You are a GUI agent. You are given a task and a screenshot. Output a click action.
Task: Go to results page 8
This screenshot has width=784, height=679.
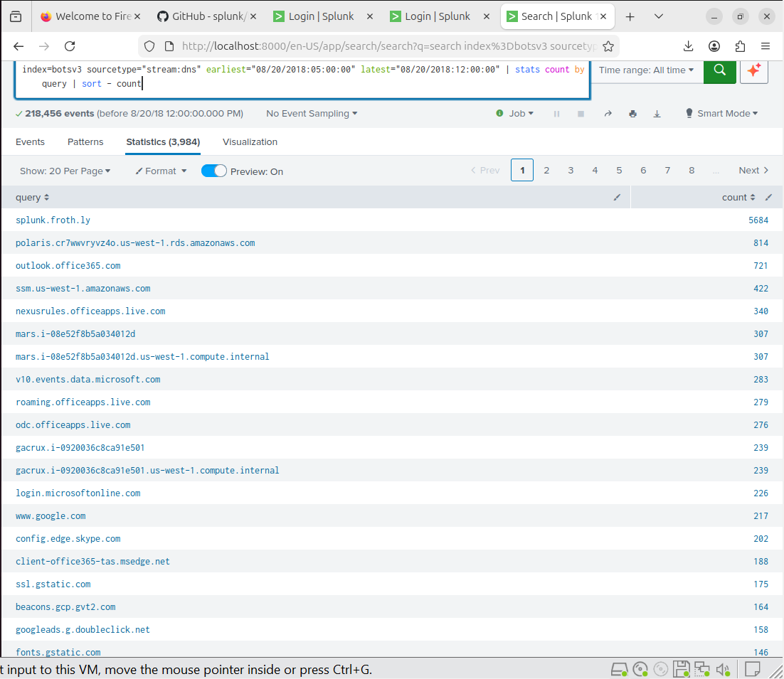coord(692,171)
